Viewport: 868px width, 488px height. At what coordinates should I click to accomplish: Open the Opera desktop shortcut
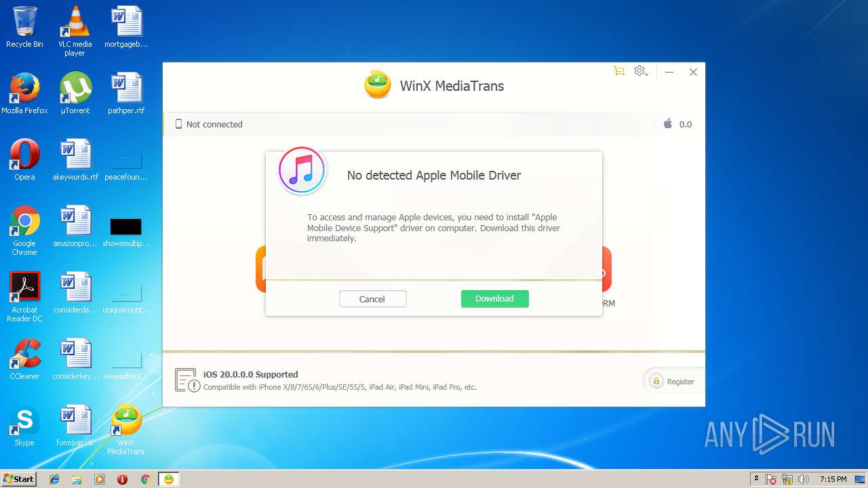24,160
